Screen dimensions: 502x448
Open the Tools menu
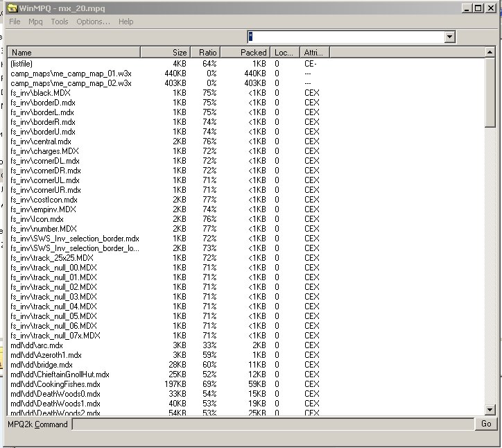pos(60,21)
